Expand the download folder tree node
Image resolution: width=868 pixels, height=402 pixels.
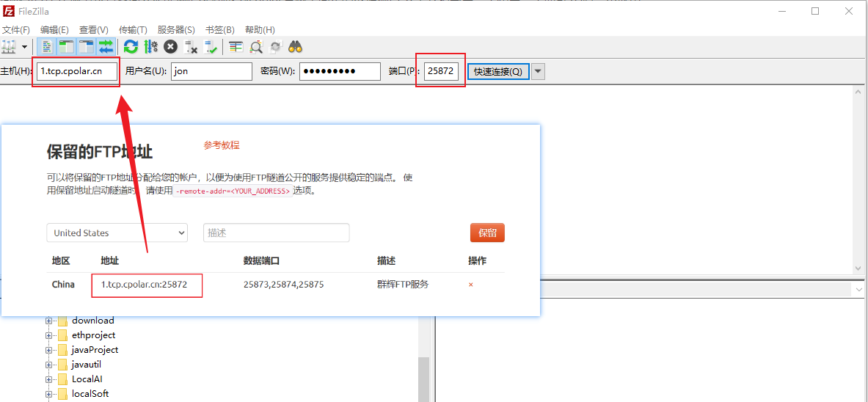[48, 321]
